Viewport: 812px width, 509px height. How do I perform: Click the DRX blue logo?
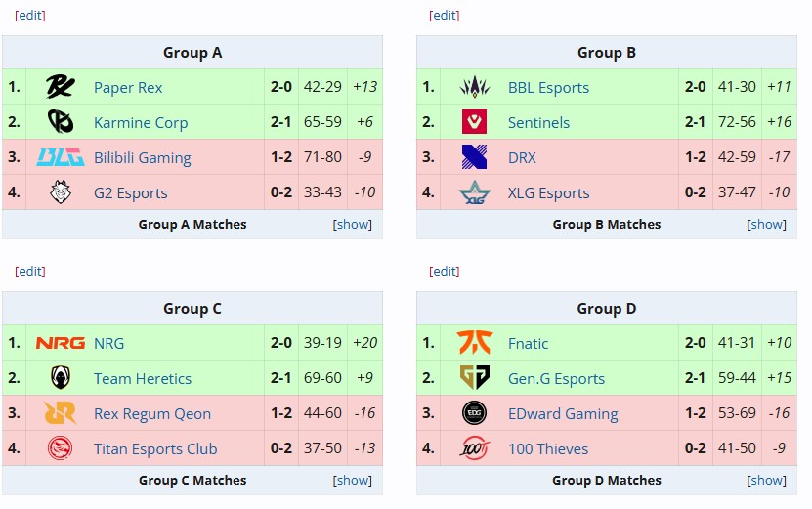[474, 157]
